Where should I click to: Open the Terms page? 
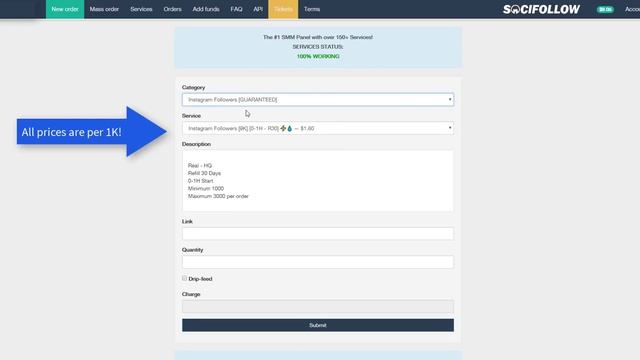(312, 9)
